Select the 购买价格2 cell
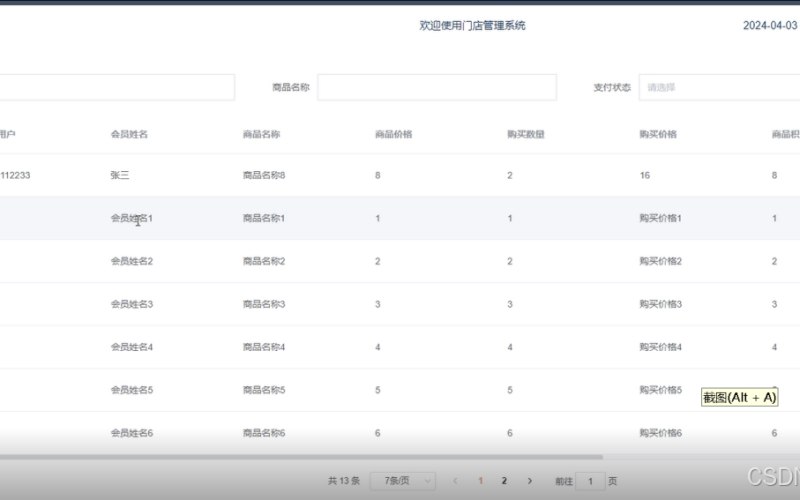This screenshot has height=500, width=800. [660, 261]
